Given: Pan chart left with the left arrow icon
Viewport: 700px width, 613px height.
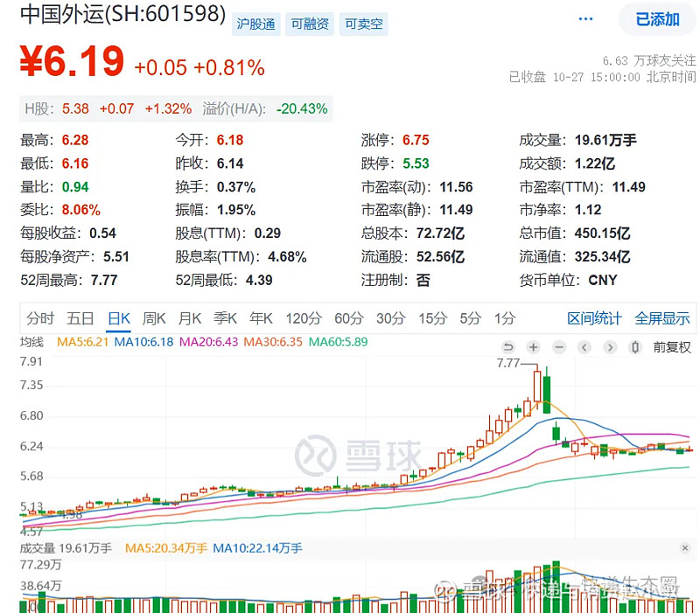Looking at the screenshot, I should 584,347.
